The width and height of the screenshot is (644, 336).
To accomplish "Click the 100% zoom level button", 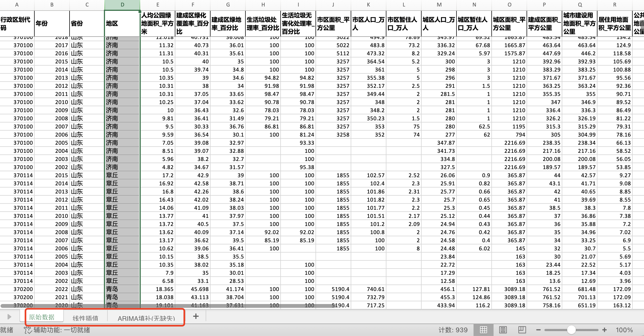I will 624,330.
